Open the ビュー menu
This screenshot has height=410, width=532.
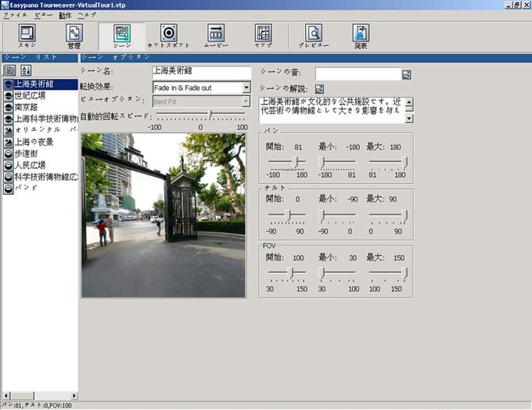[44, 16]
